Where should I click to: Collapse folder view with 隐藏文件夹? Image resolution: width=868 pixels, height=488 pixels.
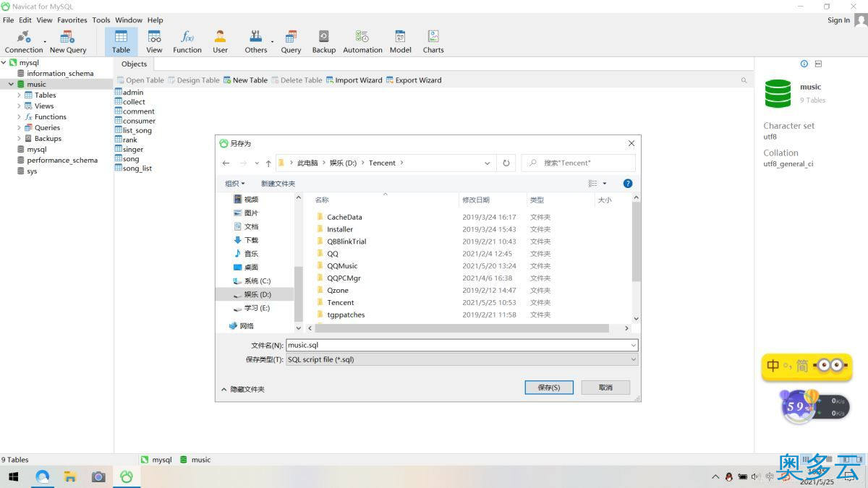(242, 389)
